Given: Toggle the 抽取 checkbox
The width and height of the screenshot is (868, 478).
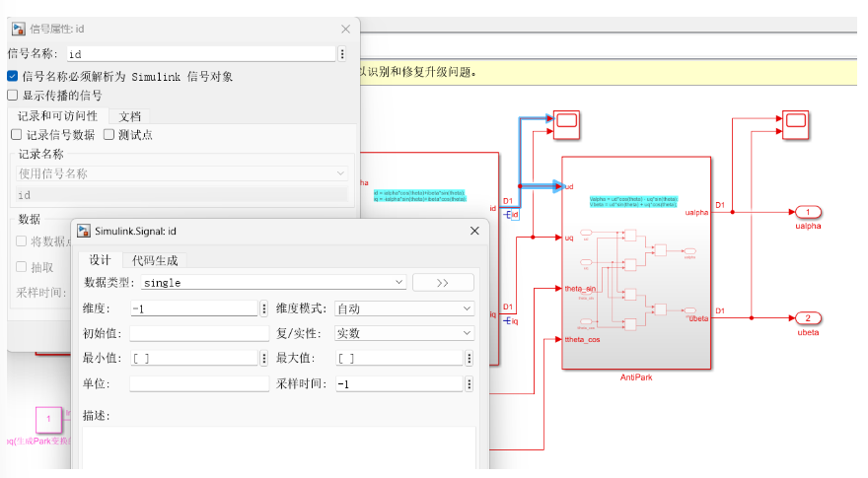Looking at the screenshot, I should tap(21, 267).
